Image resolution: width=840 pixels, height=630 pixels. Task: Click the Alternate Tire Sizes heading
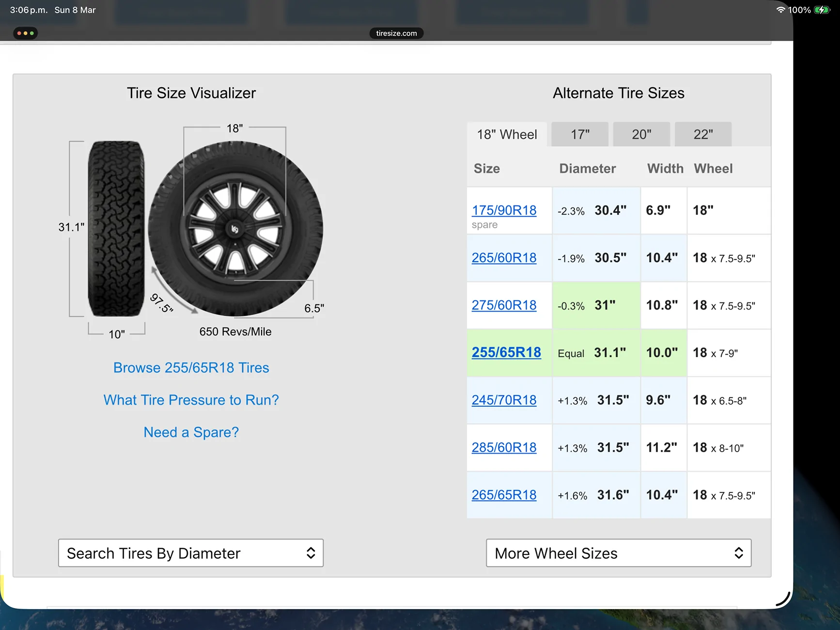tap(619, 93)
